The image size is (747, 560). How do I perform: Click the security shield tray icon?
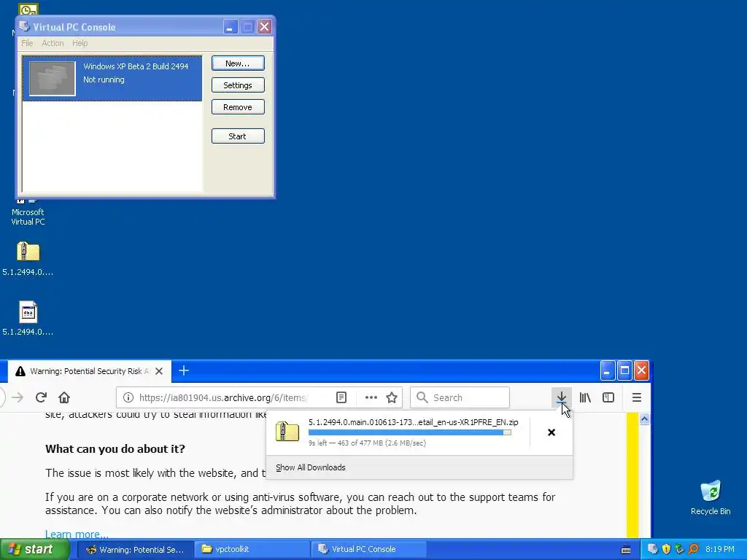(666, 549)
